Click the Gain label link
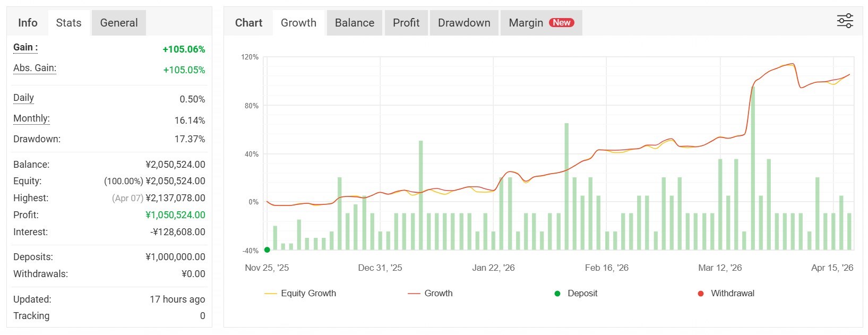This screenshot has width=868, height=335. pos(25,47)
